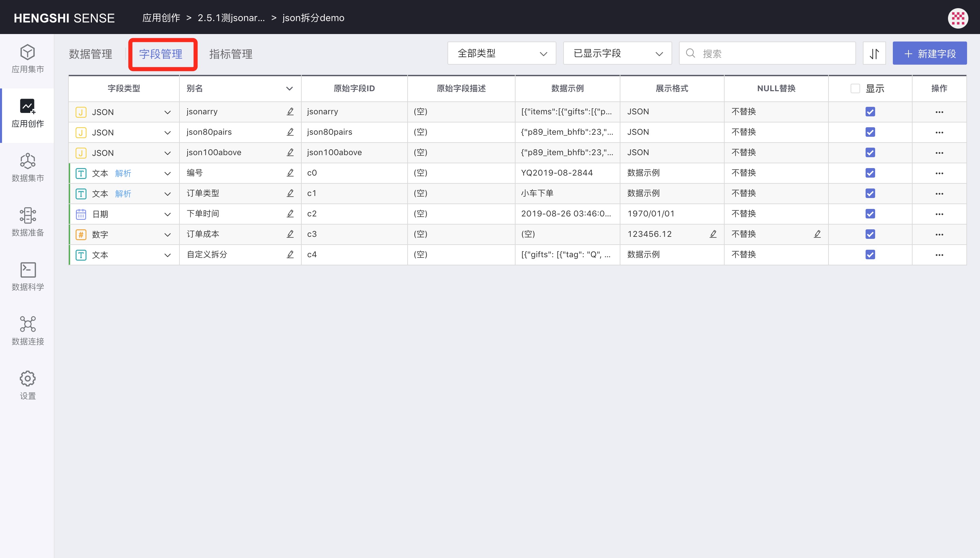The height and width of the screenshot is (558, 980).
Task: Click the 新建字段 button
Action: (x=929, y=53)
